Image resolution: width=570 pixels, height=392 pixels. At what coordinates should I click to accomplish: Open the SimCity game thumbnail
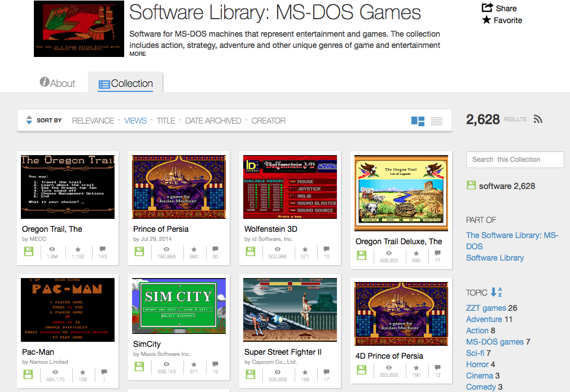(x=179, y=306)
